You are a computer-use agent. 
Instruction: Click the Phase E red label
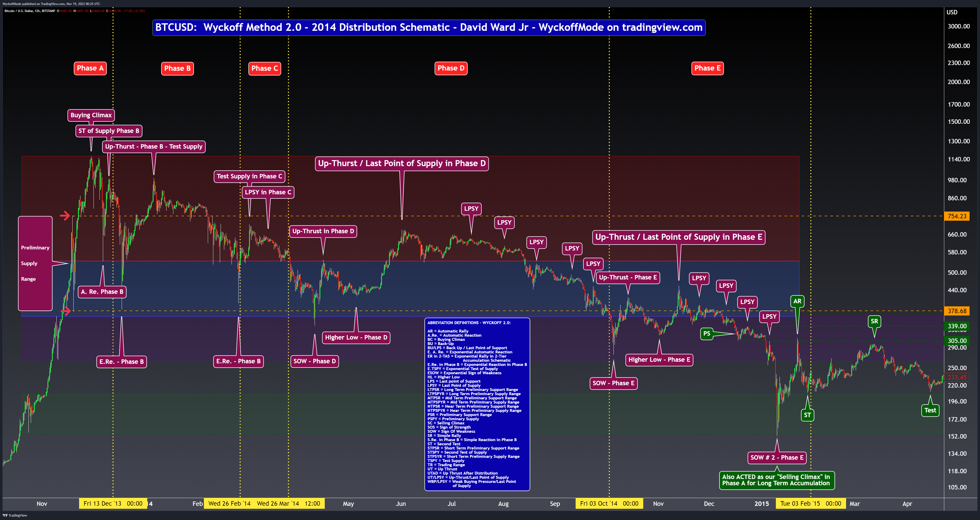coord(707,68)
